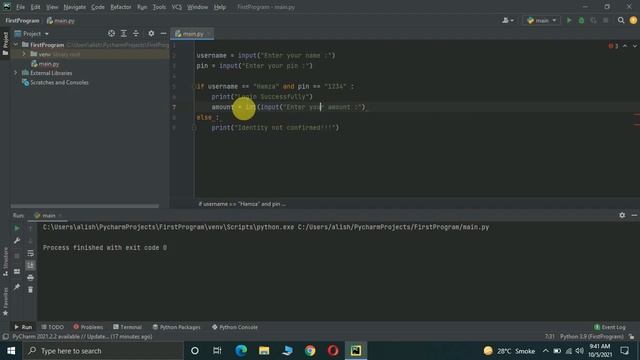Go to previous highlighted error arrow
The width and height of the screenshot is (640, 360).
[625, 46]
